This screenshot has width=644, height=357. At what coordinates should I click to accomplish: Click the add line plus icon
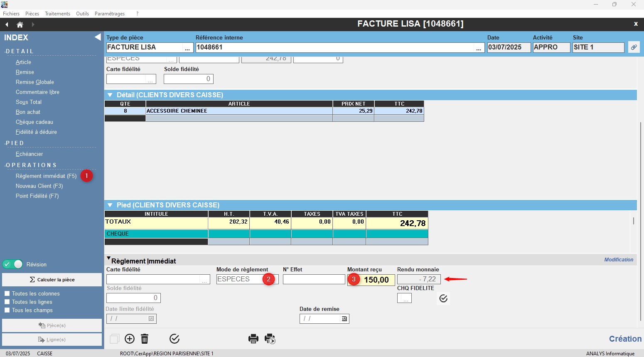(x=130, y=339)
